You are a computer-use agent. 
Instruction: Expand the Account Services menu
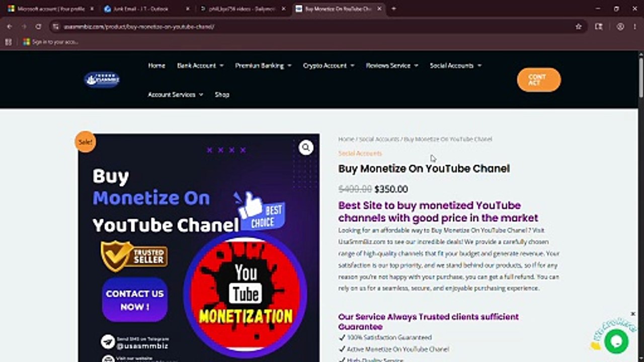pos(175,95)
